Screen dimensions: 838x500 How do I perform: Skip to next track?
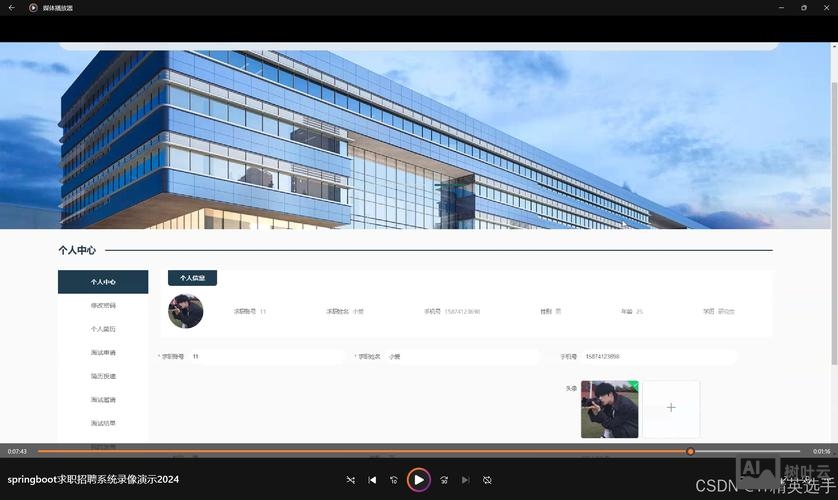coord(465,480)
